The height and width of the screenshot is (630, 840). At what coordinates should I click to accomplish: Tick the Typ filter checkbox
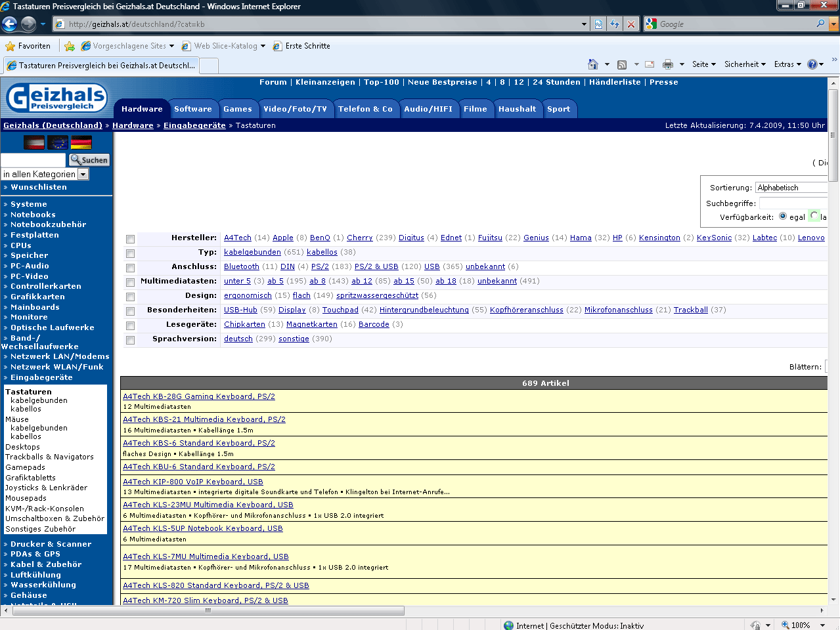pyautogui.click(x=130, y=253)
